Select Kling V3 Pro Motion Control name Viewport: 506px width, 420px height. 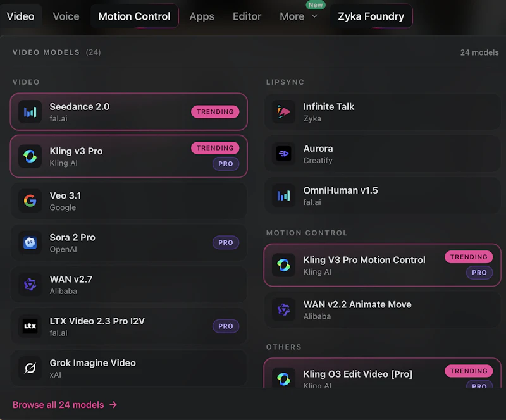364,260
